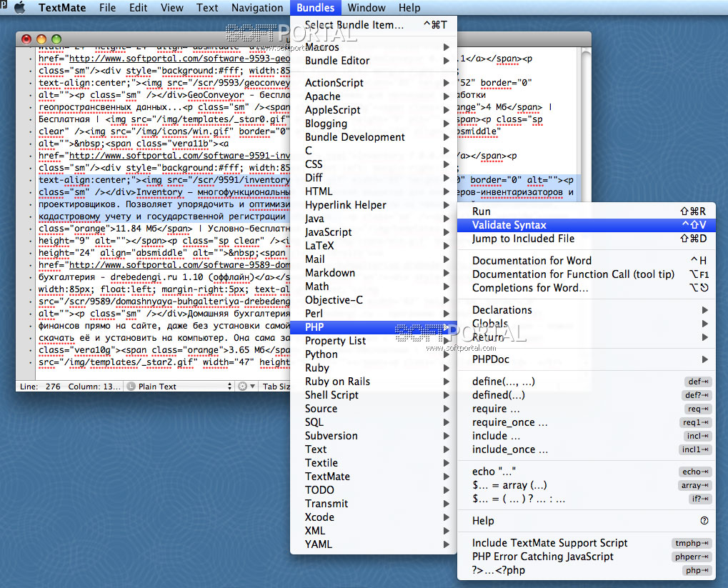
Task: Expand the Blogging bundle submenu
Action: pyautogui.click(x=373, y=124)
